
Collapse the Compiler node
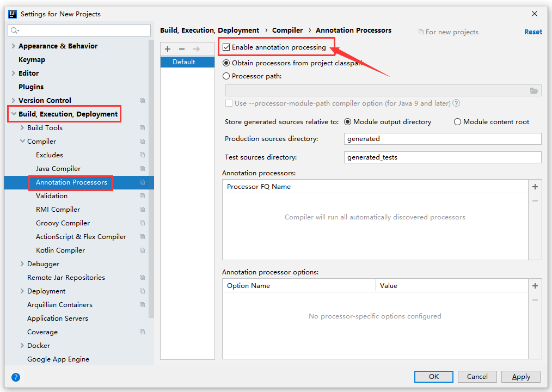(22, 141)
